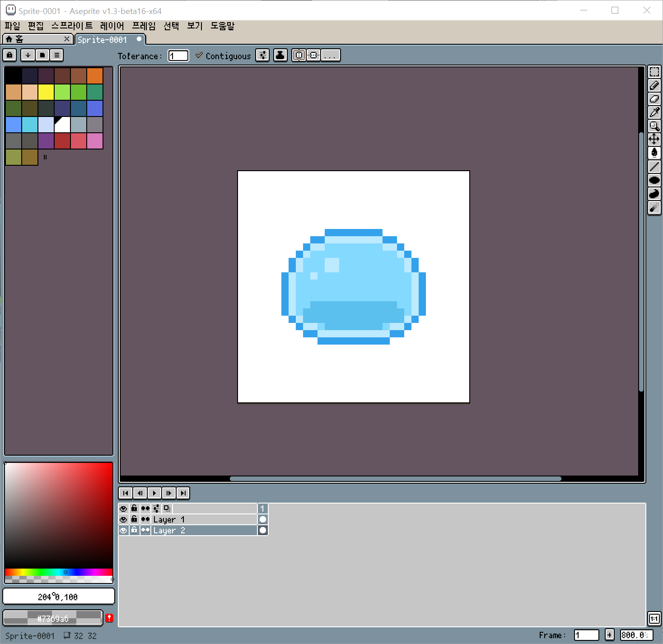
Task: Select the Zoom tool
Action: pyautogui.click(x=654, y=126)
